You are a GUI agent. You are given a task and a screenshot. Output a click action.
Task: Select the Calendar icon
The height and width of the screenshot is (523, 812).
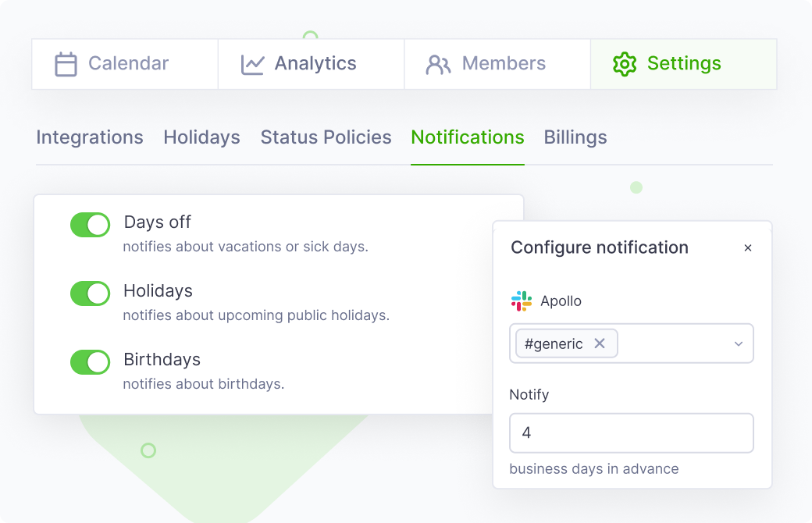coord(68,63)
